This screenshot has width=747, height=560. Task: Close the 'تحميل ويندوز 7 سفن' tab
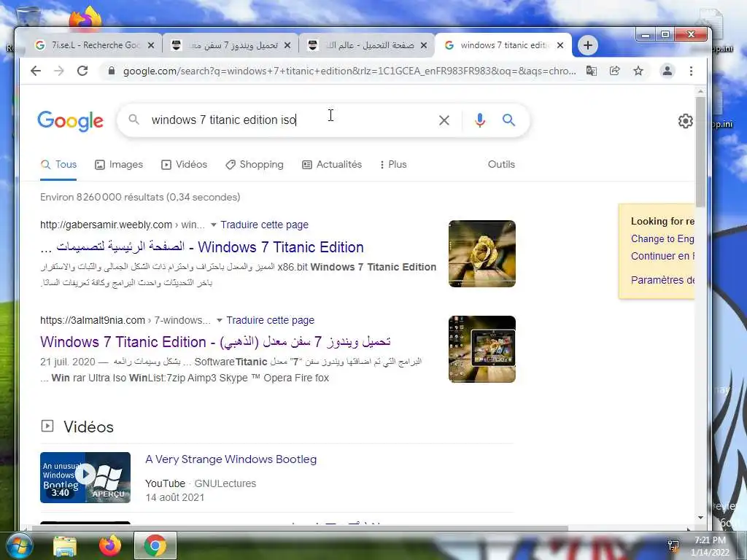(287, 45)
